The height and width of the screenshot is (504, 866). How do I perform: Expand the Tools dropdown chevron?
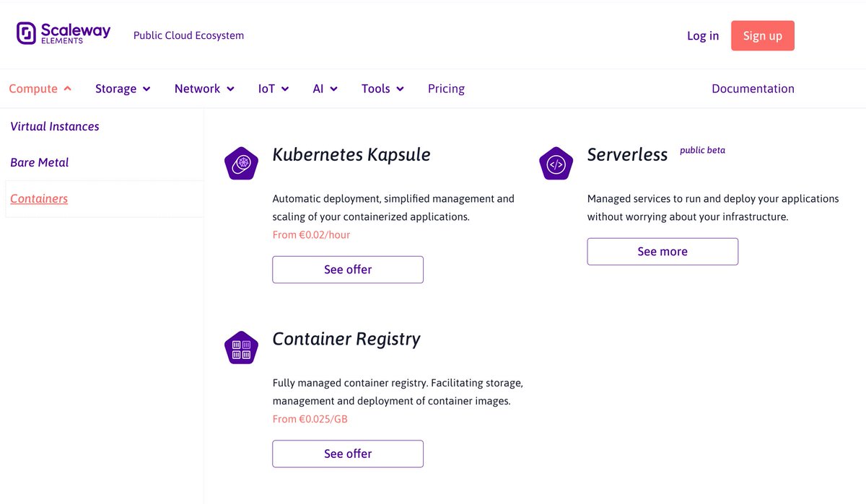pyautogui.click(x=400, y=89)
